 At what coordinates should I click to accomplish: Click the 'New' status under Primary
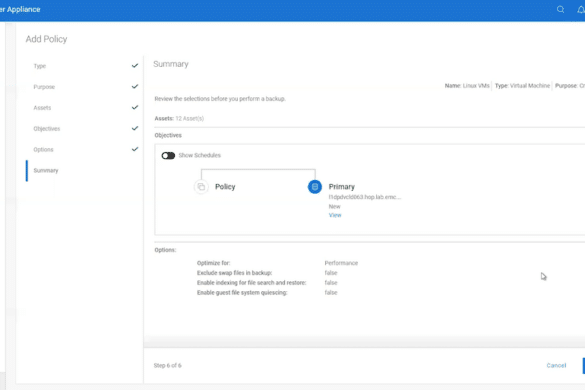(334, 206)
